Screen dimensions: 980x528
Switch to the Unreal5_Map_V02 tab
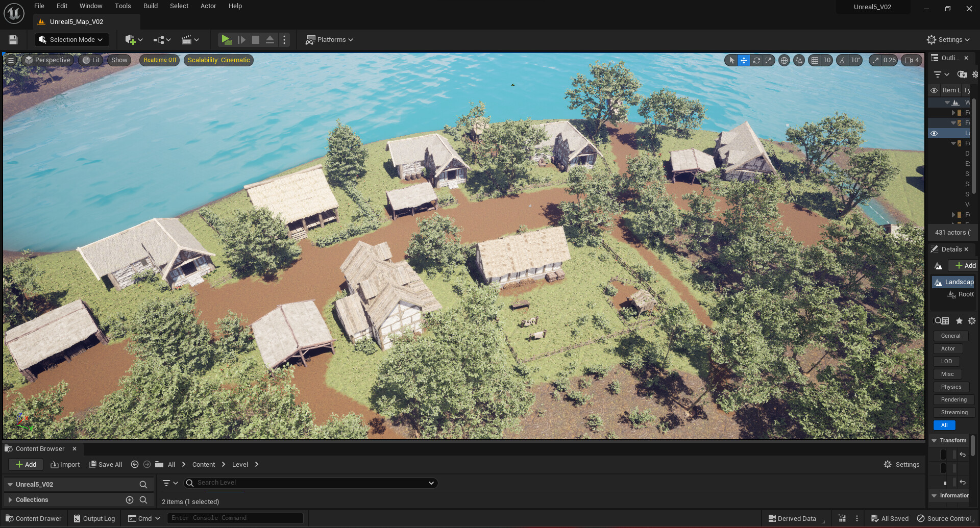click(x=77, y=21)
